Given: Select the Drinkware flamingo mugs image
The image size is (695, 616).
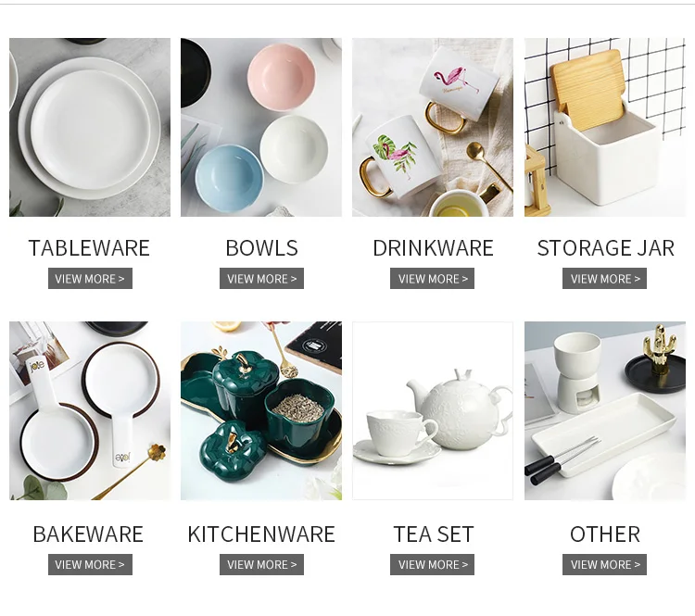Looking at the screenshot, I should pos(433,127).
